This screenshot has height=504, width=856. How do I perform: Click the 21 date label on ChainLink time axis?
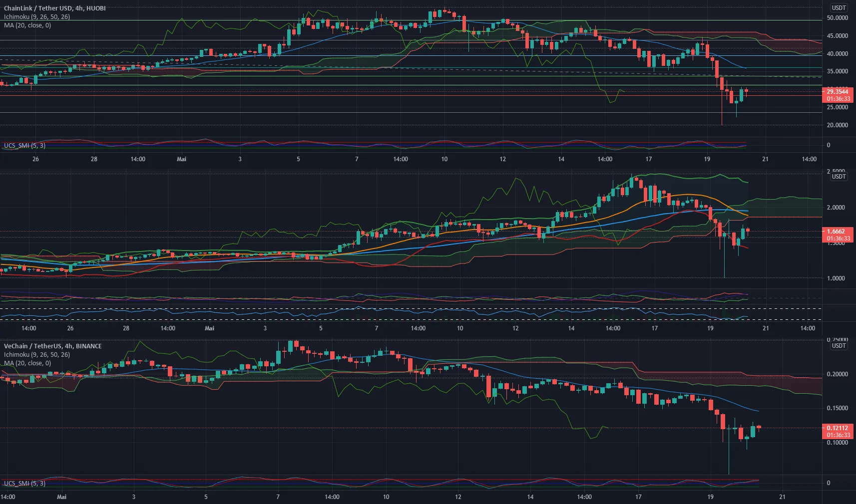point(766,159)
